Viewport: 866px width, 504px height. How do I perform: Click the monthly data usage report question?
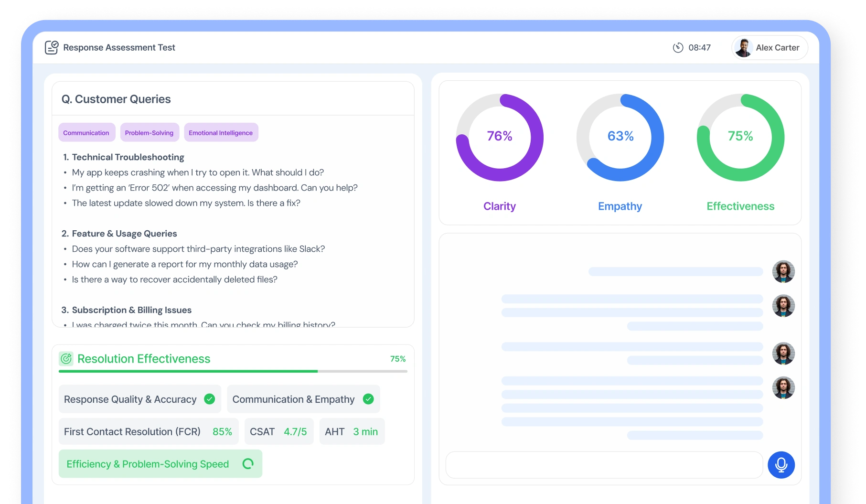(185, 264)
